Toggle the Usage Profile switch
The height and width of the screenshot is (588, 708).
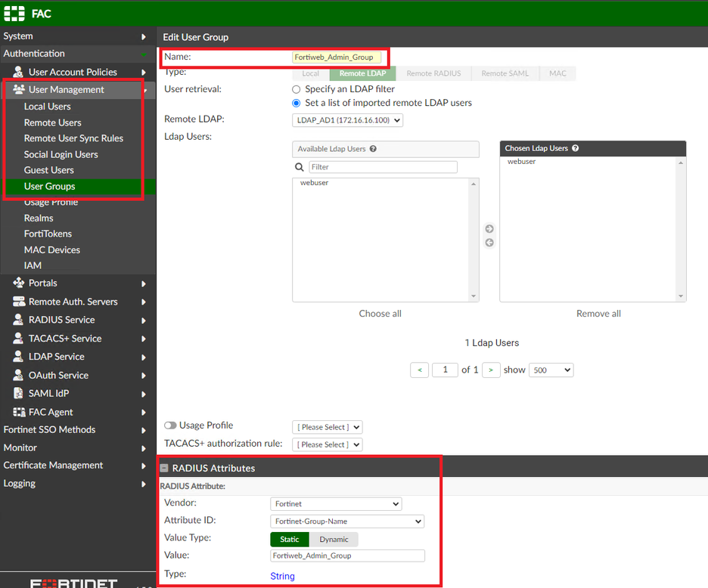[x=170, y=425]
